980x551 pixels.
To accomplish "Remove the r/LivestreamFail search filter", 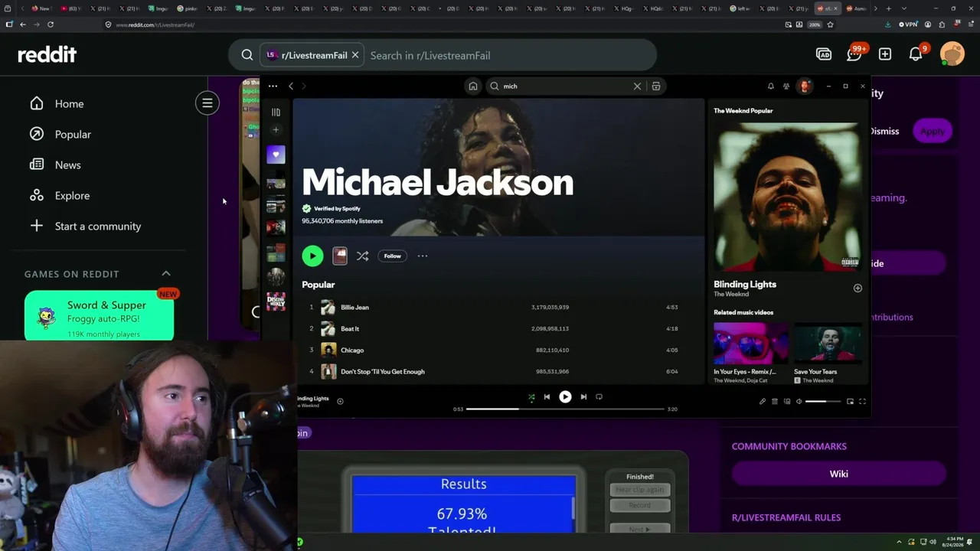I will point(355,55).
